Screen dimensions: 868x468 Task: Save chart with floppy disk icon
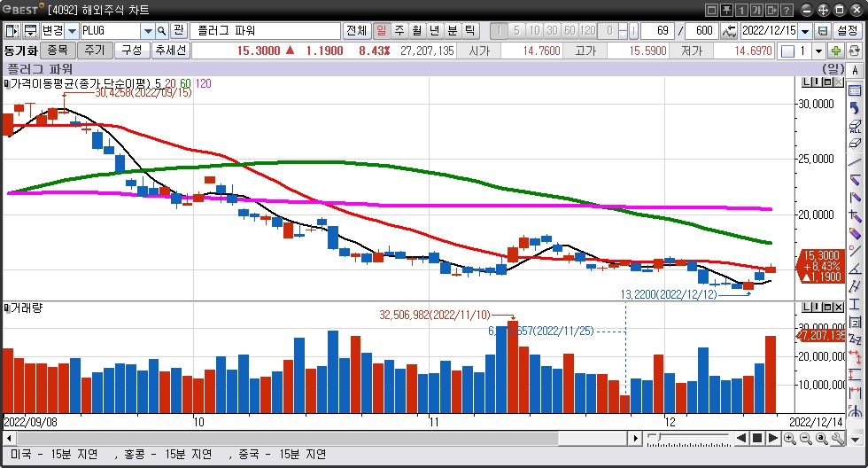point(823,30)
